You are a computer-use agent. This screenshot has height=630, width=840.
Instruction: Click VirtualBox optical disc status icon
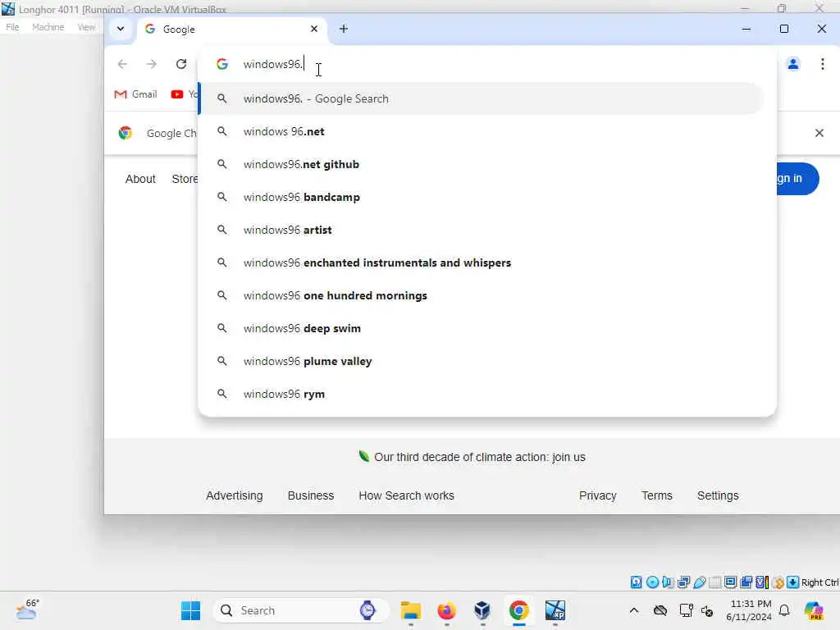point(652,582)
